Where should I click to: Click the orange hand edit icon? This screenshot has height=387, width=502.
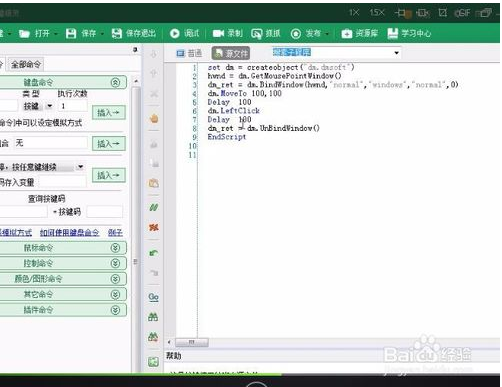point(154,118)
